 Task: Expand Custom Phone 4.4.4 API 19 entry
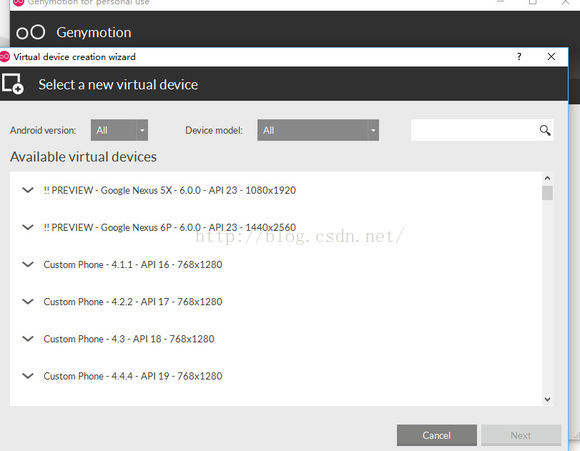coord(28,376)
